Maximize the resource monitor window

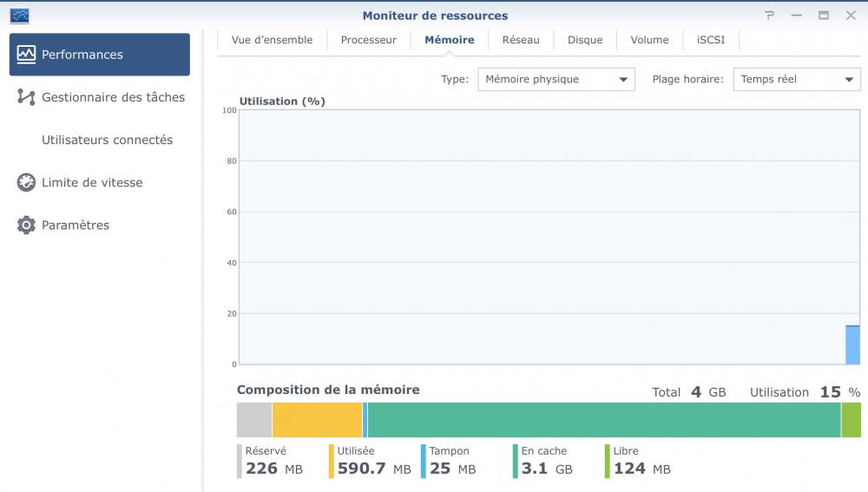pos(824,16)
